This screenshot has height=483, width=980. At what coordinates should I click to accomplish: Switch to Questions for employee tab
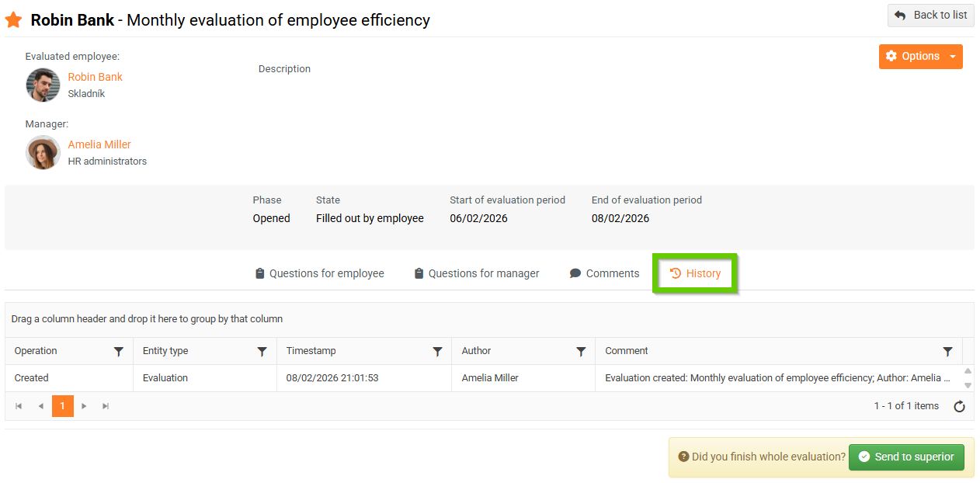click(319, 273)
